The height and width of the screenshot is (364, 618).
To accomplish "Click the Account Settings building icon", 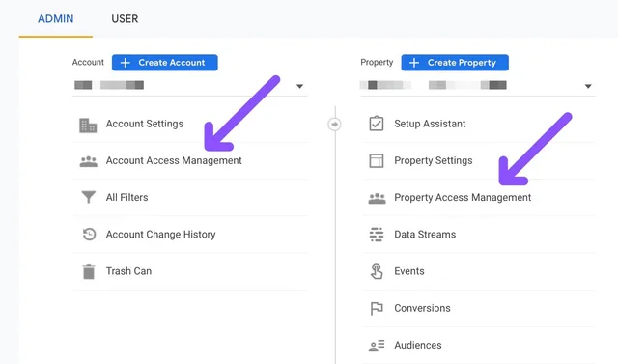I will [x=88, y=126].
